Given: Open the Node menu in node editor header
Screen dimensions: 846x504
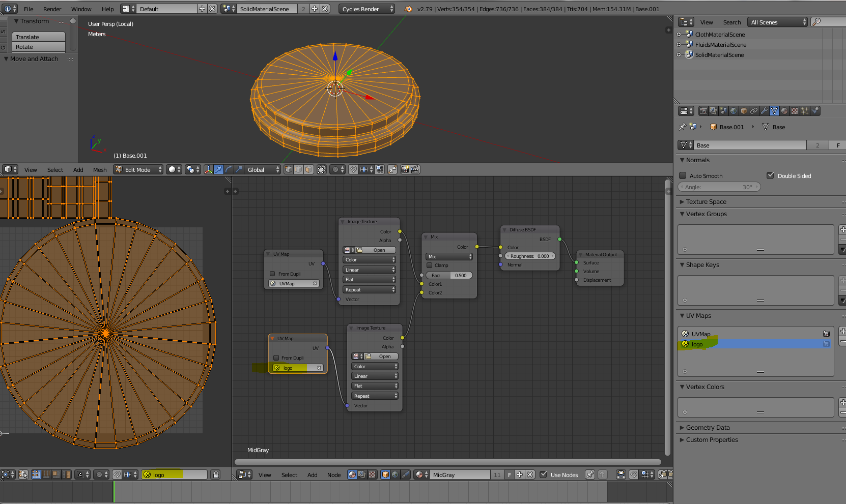Looking at the screenshot, I should tap(334, 475).
